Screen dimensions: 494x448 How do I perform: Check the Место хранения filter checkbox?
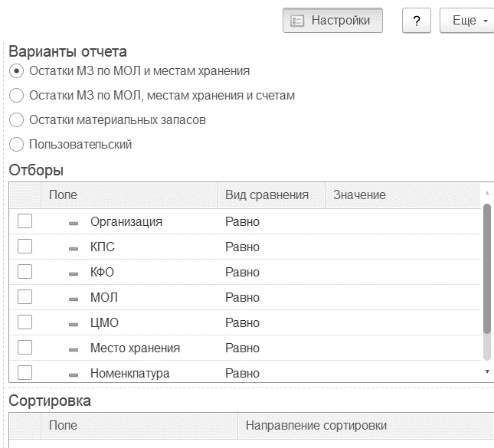tap(25, 347)
